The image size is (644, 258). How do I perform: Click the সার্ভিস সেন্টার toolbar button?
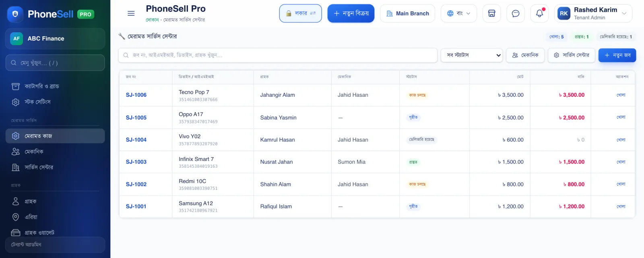tap(572, 55)
